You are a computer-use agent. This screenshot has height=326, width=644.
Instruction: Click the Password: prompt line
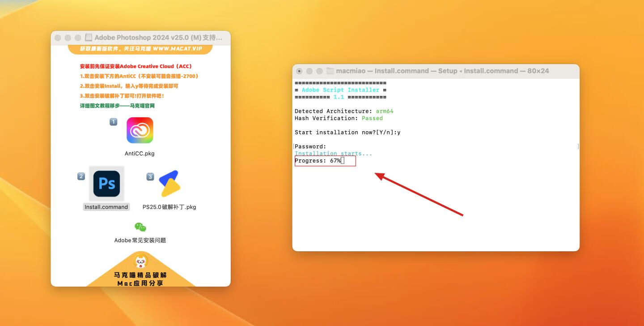pyautogui.click(x=310, y=146)
